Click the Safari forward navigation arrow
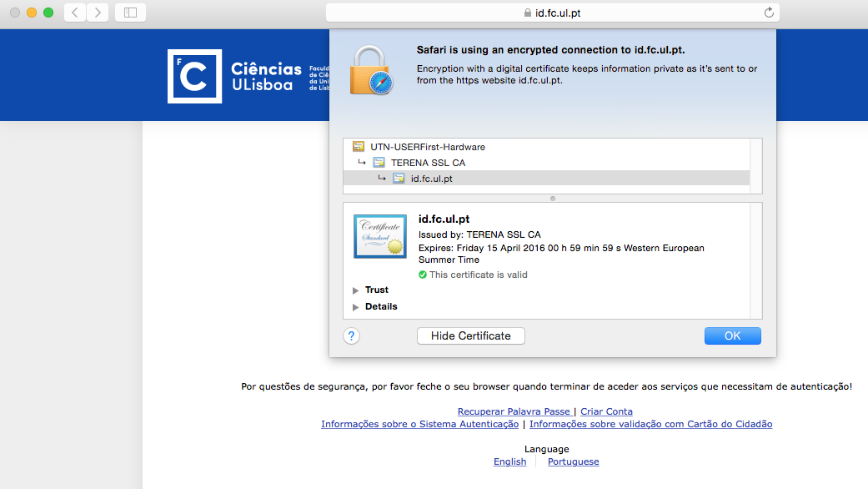 pos(98,13)
